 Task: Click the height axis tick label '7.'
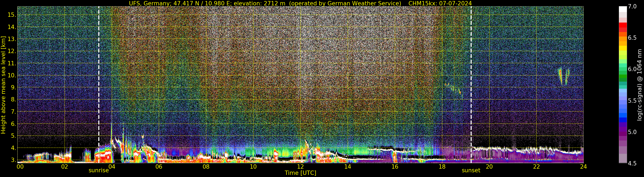14,112
